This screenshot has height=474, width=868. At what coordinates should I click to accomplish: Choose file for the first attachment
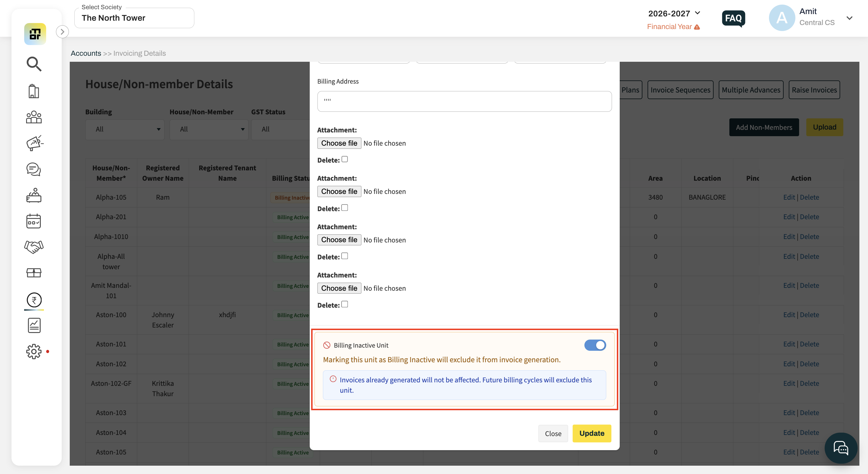[339, 143]
